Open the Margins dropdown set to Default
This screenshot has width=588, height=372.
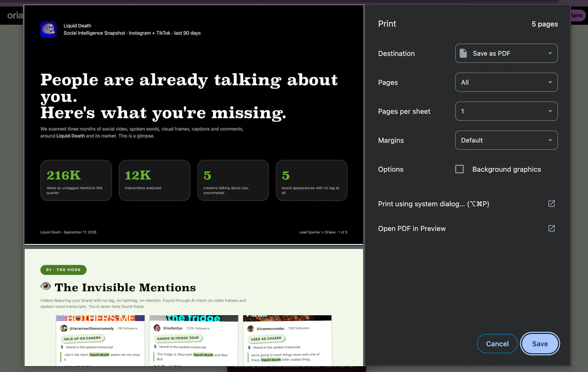click(506, 140)
